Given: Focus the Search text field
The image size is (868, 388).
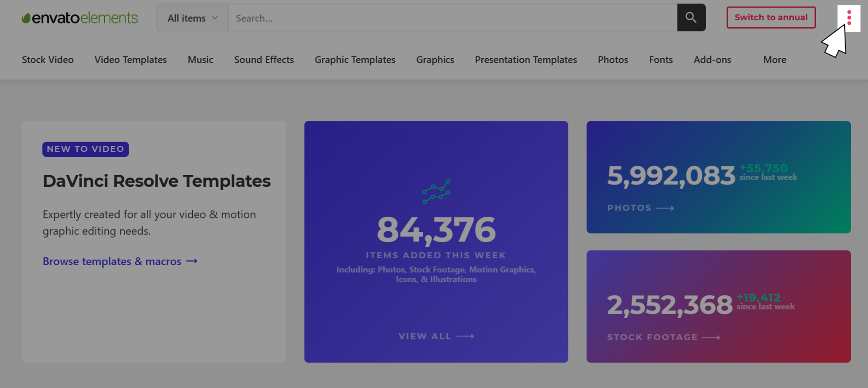Looking at the screenshot, I should tap(453, 18).
